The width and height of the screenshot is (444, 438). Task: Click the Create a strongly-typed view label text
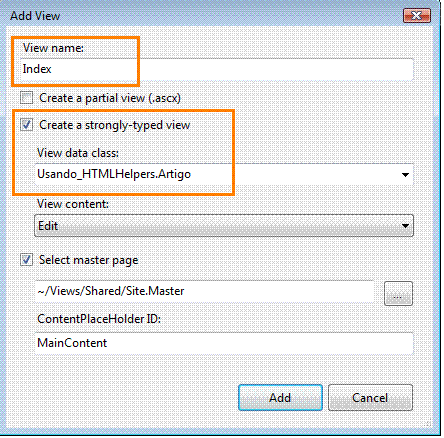point(115,125)
